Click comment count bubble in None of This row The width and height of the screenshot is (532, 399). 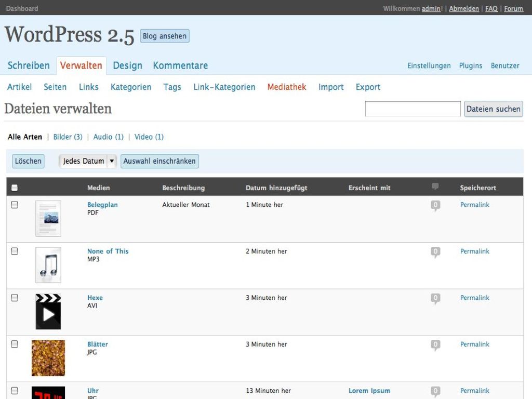tap(435, 252)
